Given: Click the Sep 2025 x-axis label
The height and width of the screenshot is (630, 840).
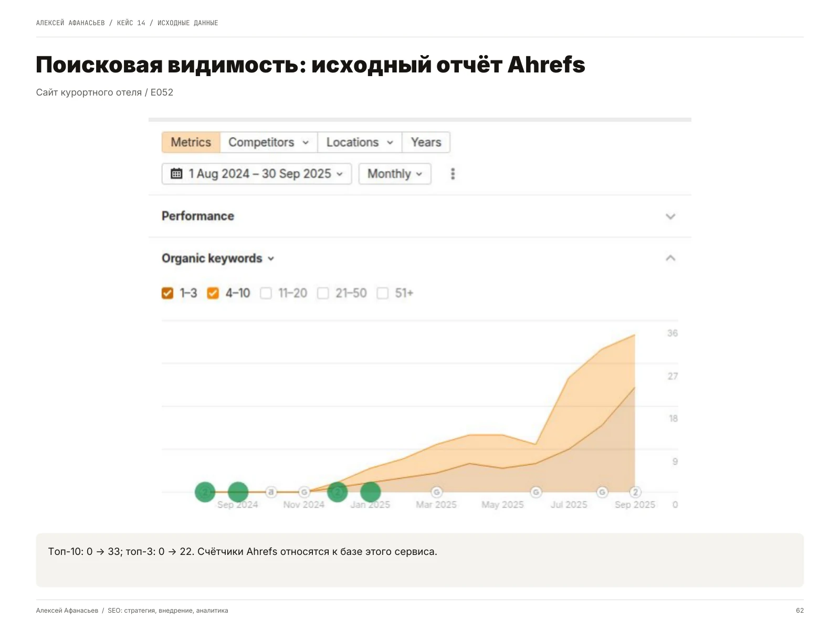Looking at the screenshot, I should 635,505.
